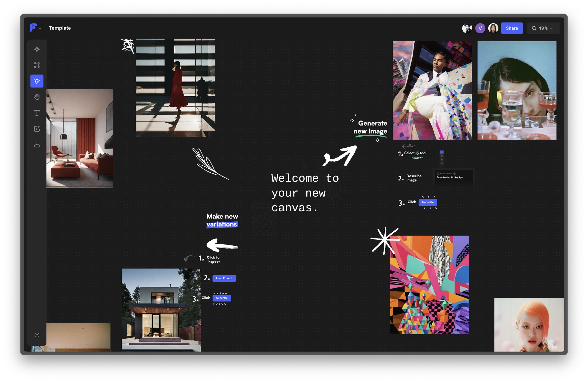Expand the 49% zoom dropdown
The image size is (588, 382).
(543, 28)
